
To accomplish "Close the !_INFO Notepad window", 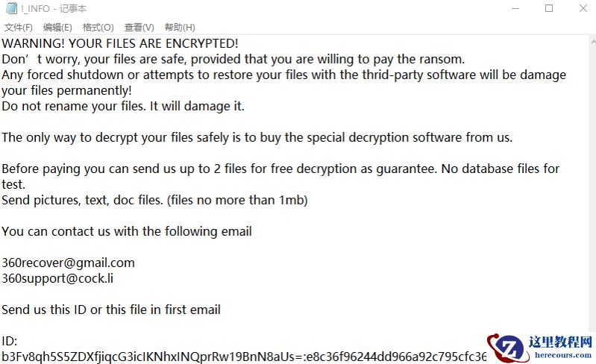I will [x=583, y=8].
